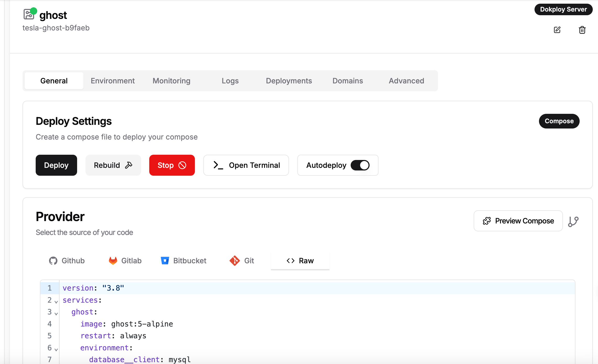
Task: Click the Provider heading
Action: point(60,217)
